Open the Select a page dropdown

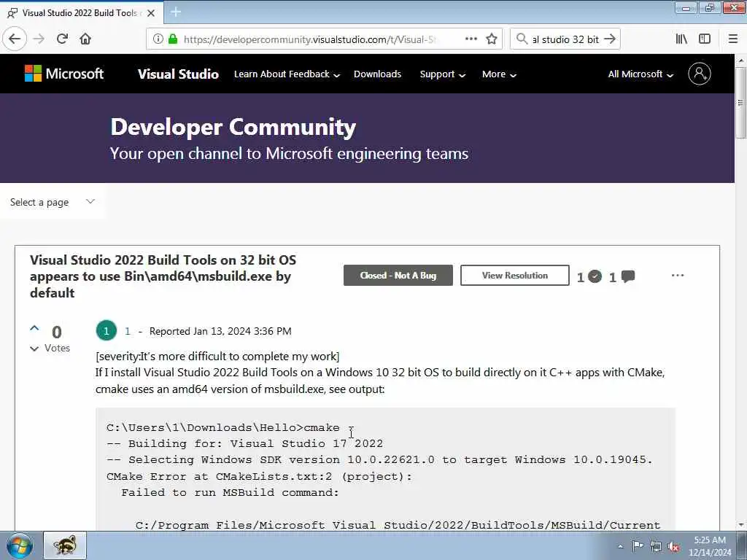click(x=53, y=203)
